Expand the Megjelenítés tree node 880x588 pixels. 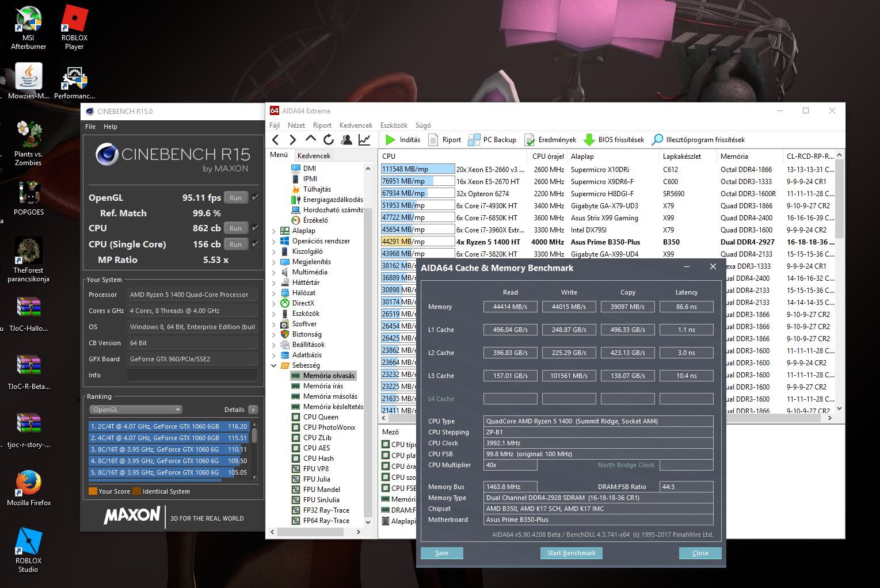pyautogui.click(x=273, y=262)
